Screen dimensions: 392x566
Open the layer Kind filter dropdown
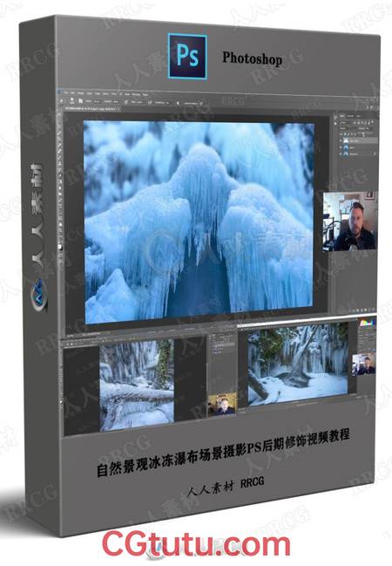[x=343, y=123]
